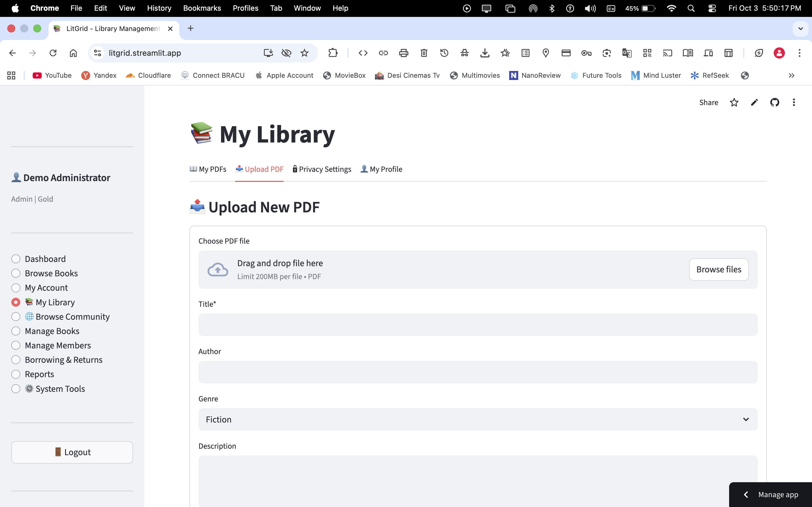Select the Dashboard radio option

tap(16, 259)
